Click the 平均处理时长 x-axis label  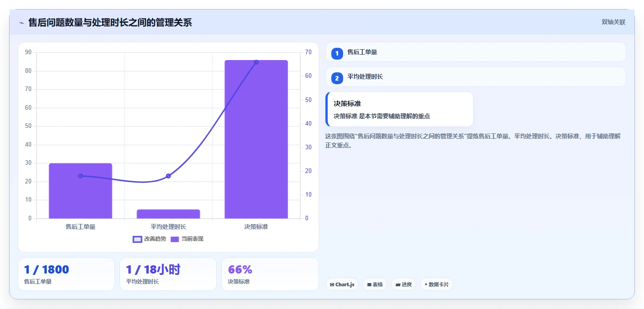(x=168, y=226)
